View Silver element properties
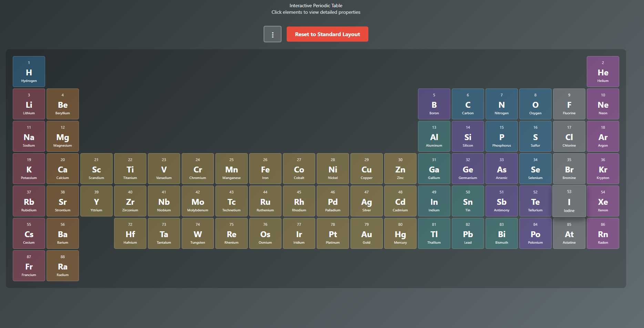The image size is (644, 328). click(367, 201)
